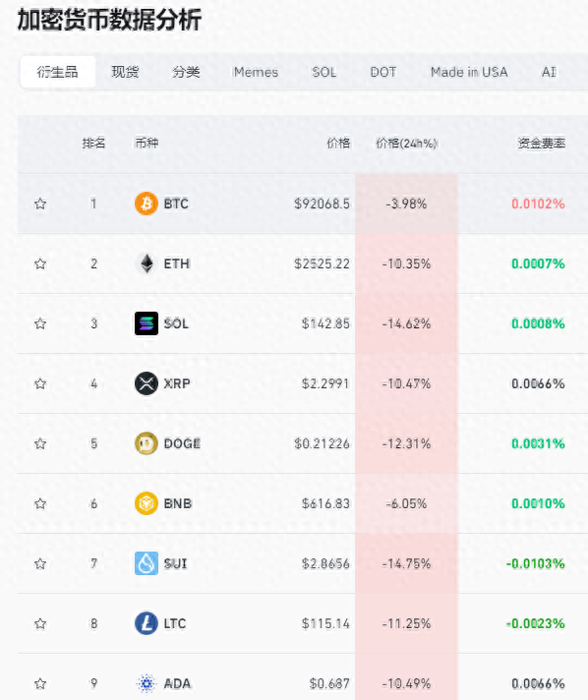The width and height of the screenshot is (588, 700).
Task: Sort by 币种 column header
Action: 147,144
